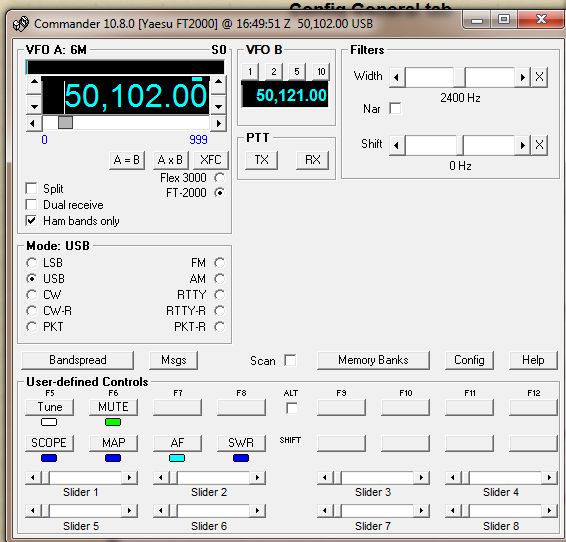Step VFO A frequency down using left down-arrow
This screenshot has height=542, width=566.
coord(34,105)
